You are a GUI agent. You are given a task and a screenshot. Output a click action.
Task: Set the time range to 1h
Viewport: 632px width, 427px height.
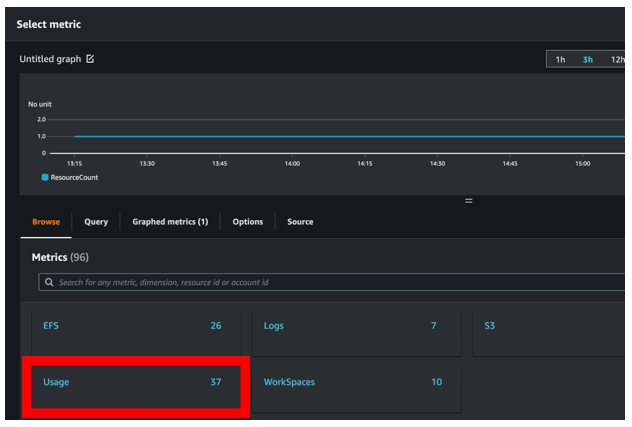coord(560,60)
